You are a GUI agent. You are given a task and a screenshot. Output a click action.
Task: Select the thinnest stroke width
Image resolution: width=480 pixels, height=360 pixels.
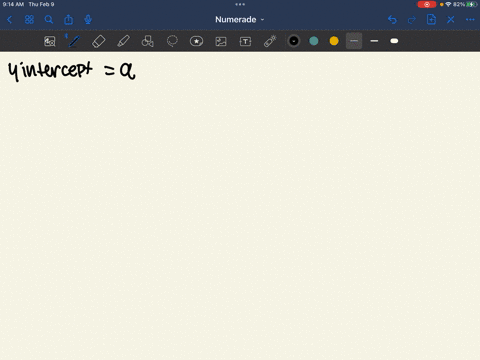354,41
